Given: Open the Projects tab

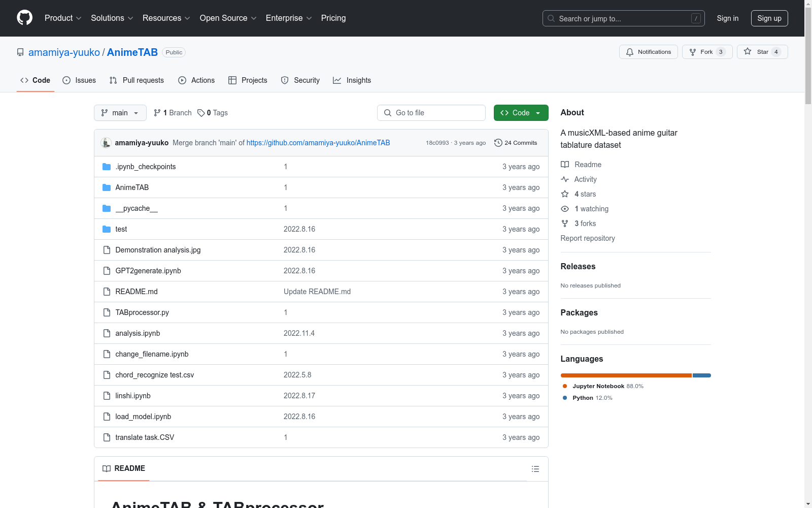Looking at the screenshot, I should pyautogui.click(x=248, y=80).
